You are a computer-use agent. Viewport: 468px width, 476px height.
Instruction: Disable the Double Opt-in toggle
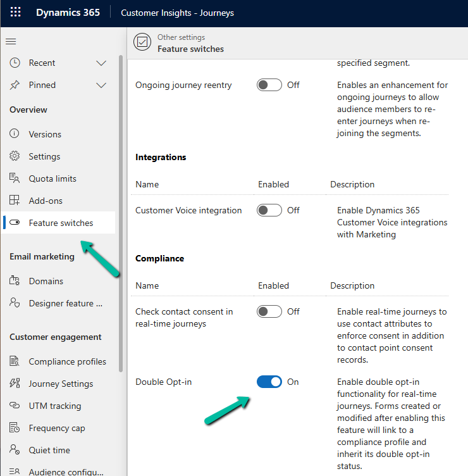click(269, 382)
